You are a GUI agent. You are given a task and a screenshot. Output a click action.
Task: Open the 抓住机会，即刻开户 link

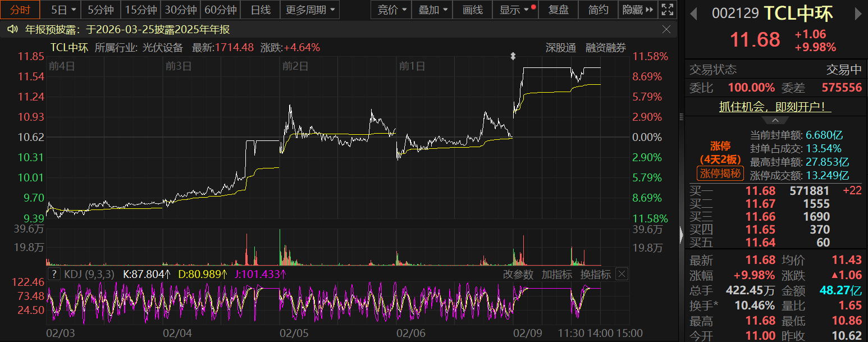775,107
